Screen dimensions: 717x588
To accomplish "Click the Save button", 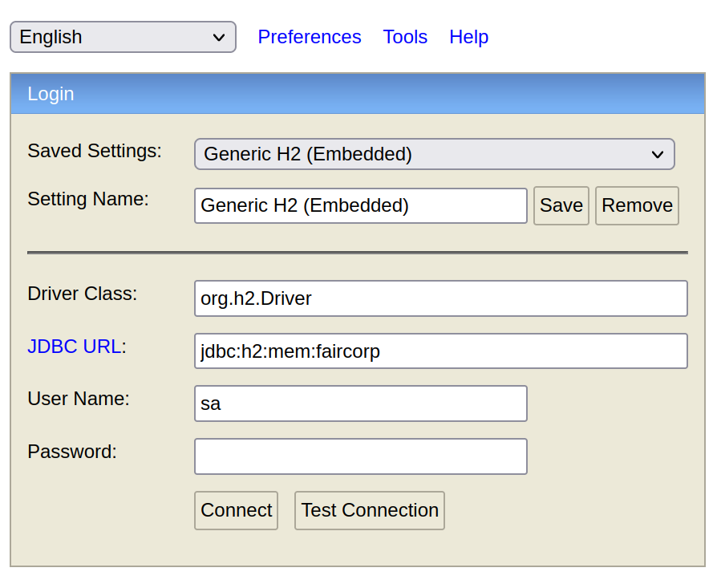I will point(561,205).
